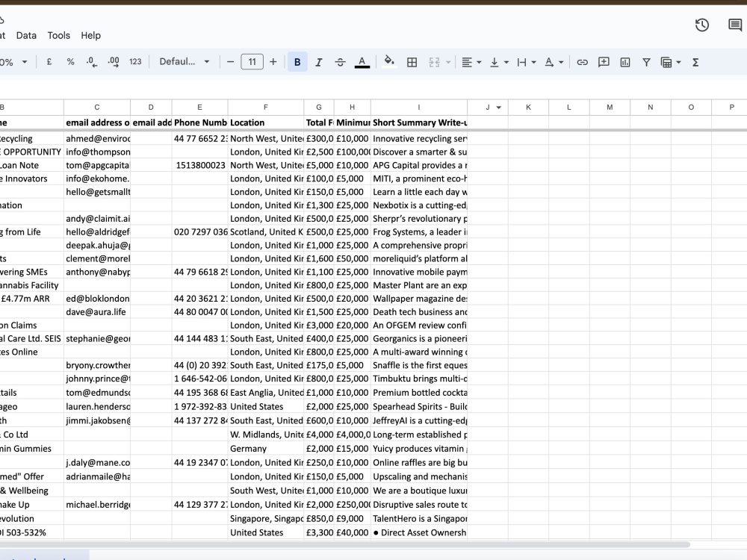Open horizontal align dropdown
The image size is (747, 560).
pos(471,62)
